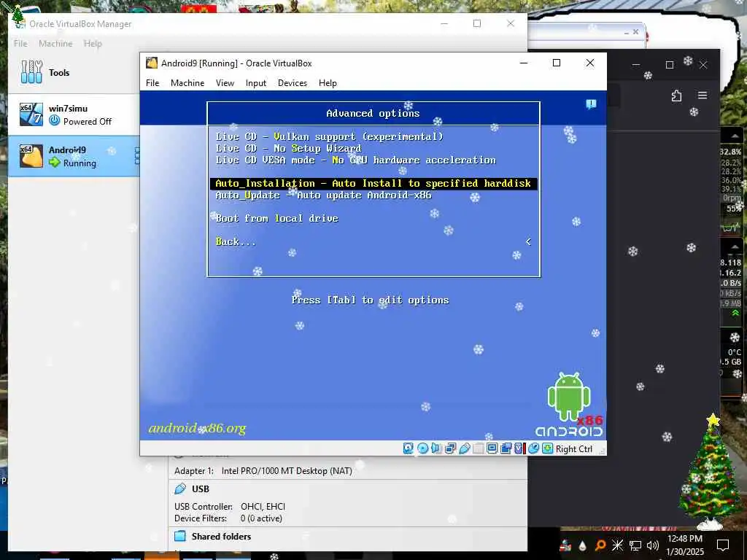The image size is (747, 560).
Task: Click the orange magnifier tray icon
Action: pos(600,545)
